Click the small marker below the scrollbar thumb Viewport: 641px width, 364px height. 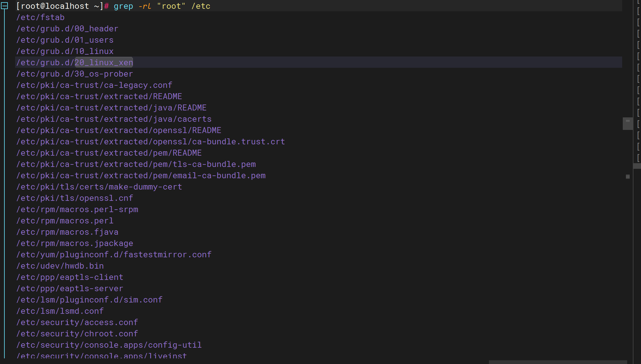(627, 177)
